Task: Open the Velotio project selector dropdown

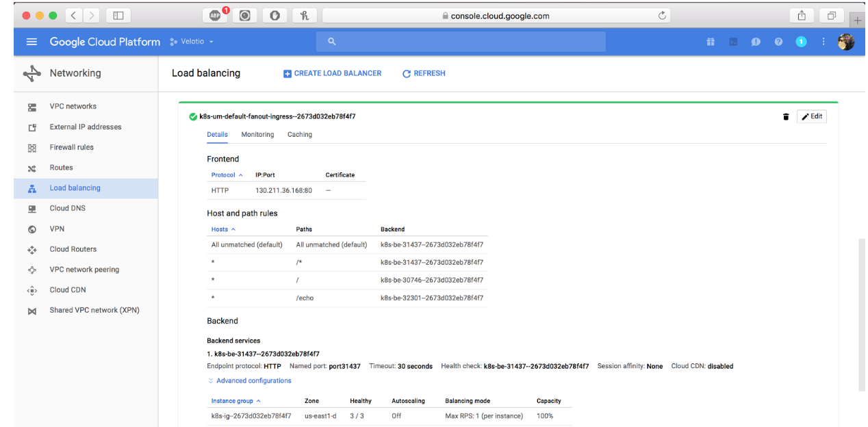Action: pyautogui.click(x=192, y=42)
